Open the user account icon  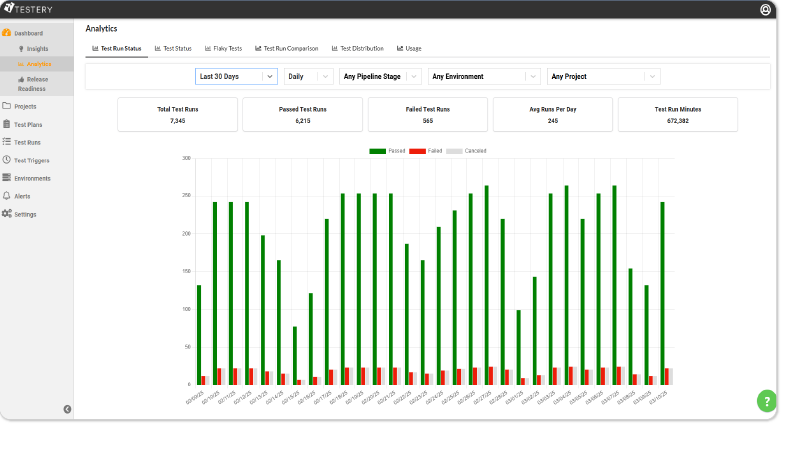(x=765, y=10)
